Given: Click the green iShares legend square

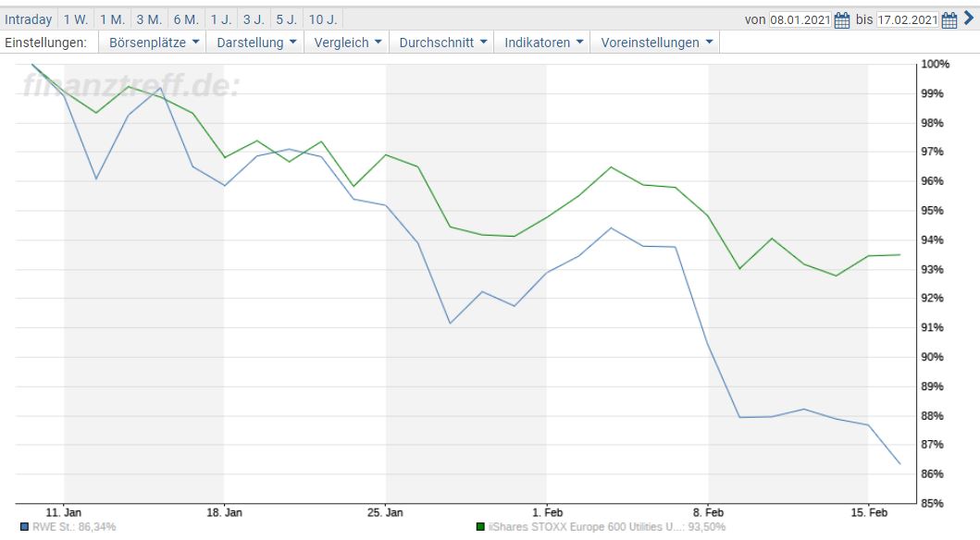Looking at the screenshot, I should [479, 524].
